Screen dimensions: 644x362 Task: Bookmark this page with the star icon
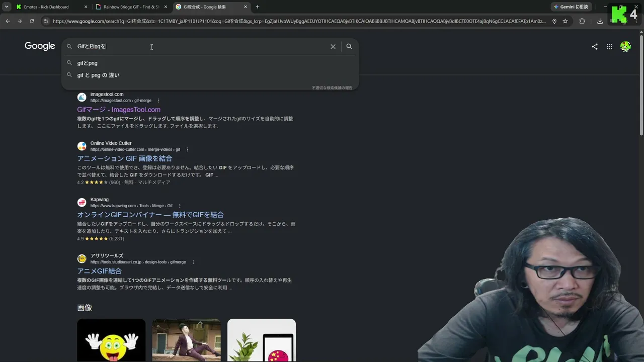pyautogui.click(x=565, y=21)
